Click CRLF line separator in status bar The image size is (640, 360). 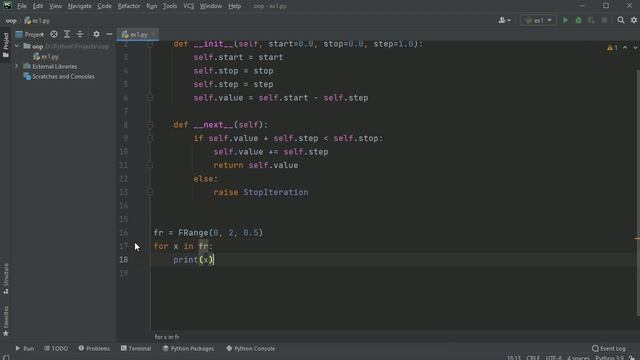[533, 358]
